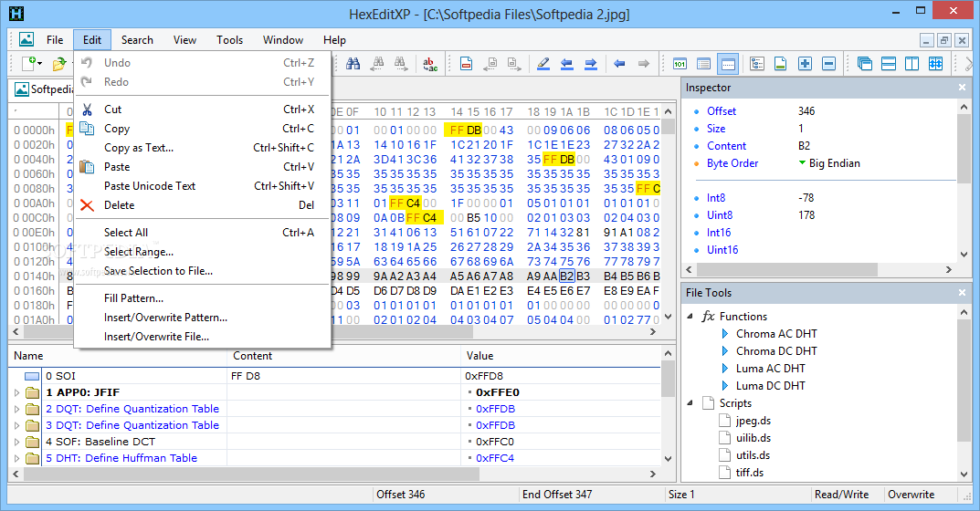Navigate back with blue left arrow
The width and height of the screenshot is (980, 511).
tap(619, 64)
